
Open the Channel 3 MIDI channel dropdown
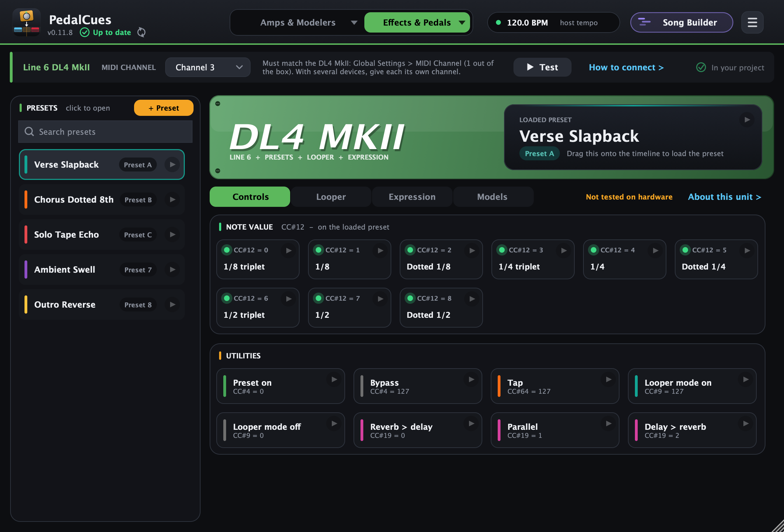(x=208, y=67)
